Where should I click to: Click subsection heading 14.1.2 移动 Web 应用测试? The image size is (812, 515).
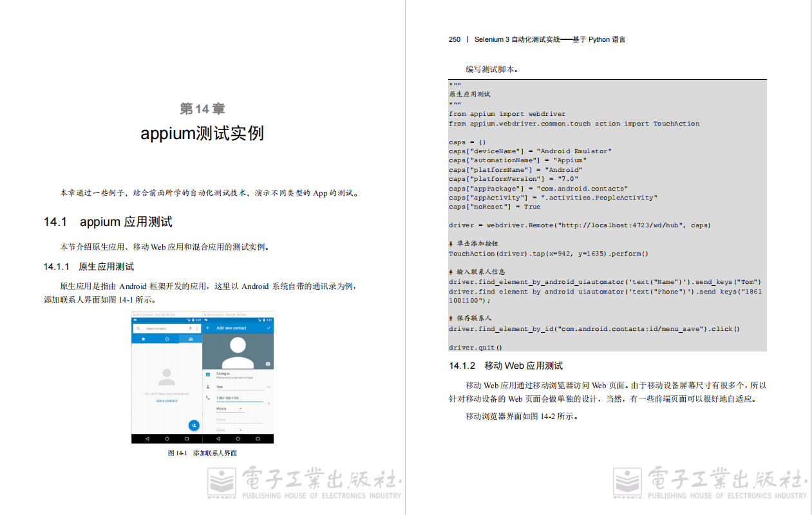pyautogui.click(x=506, y=366)
